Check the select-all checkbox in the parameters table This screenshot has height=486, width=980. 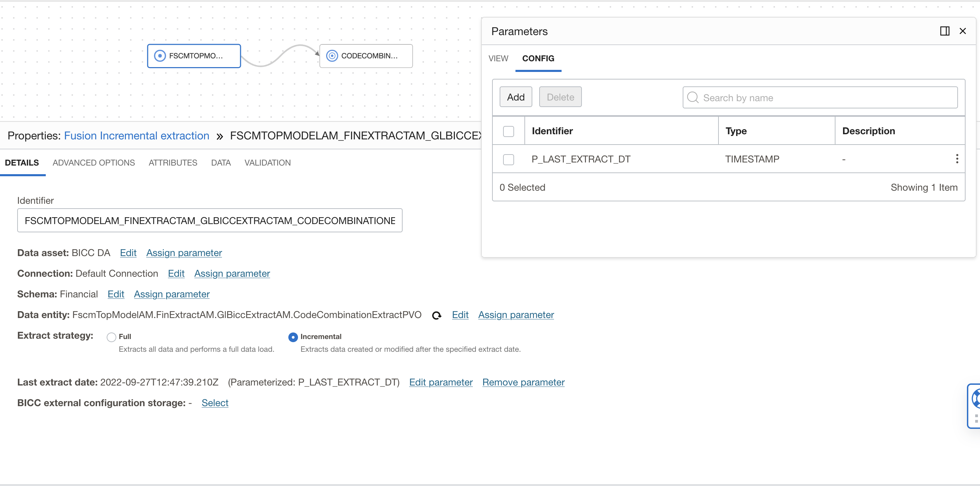pos(508,130)
